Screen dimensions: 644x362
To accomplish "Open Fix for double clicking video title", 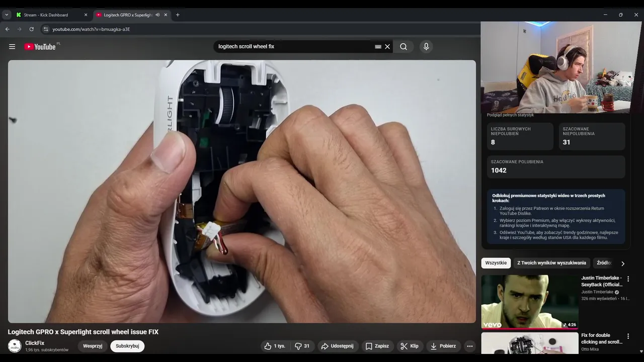I will 602,338.
